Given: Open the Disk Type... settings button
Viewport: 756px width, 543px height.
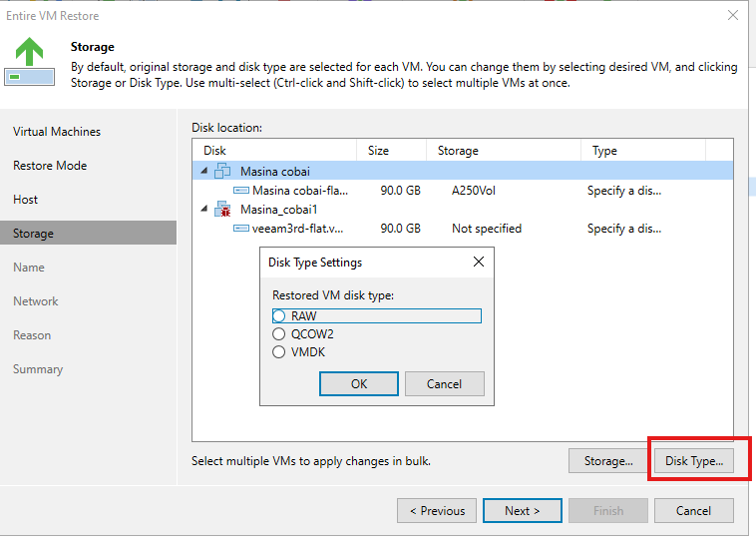Looking at the screenshot, I should [x=694, y=461].
